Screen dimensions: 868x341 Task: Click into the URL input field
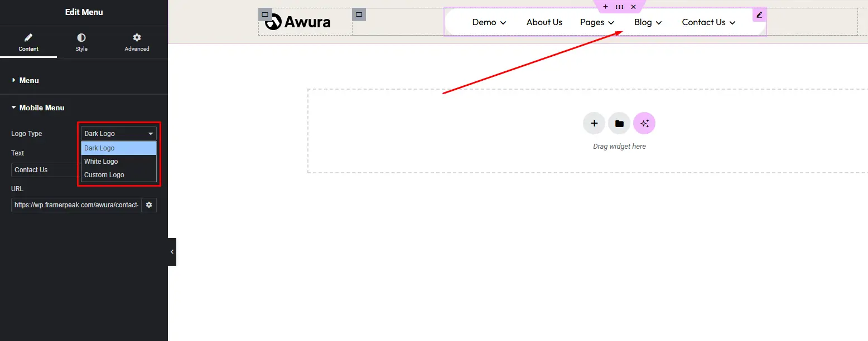tap(76, 205)
